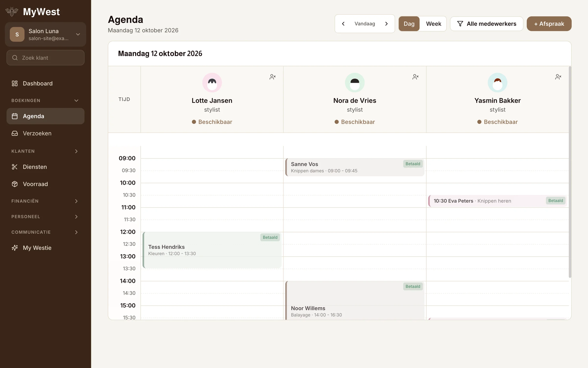Image resolution: width=588 pixels, height=368 pixels.
Task: Switch to Dag view
Action: tap(409, 24)
